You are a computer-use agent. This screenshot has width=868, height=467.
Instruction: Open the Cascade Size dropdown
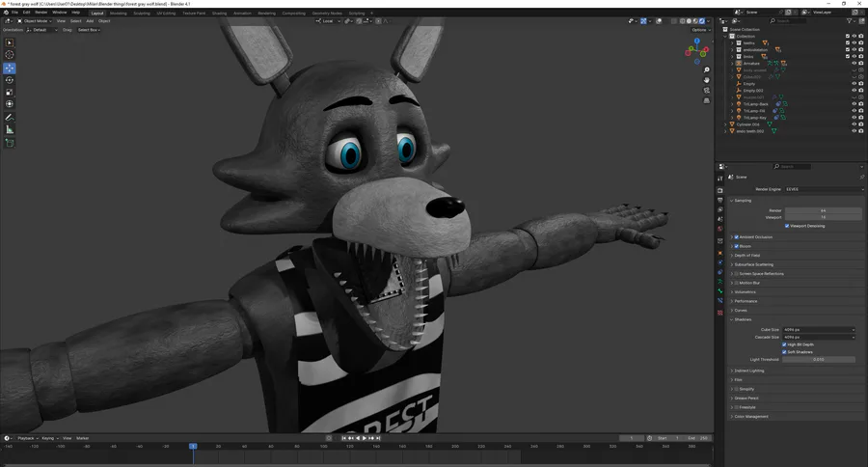pos(819,337)
